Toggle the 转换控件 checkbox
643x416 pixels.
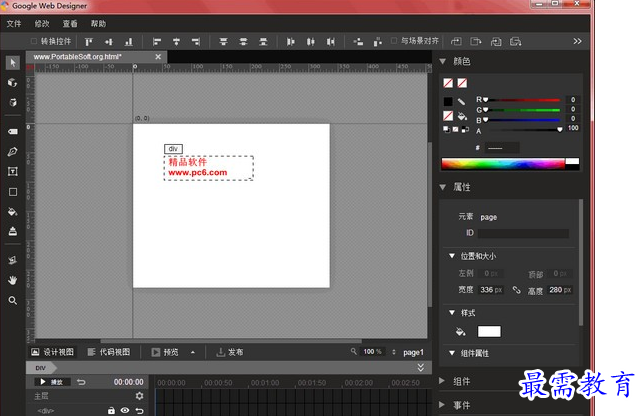tap(34, 41)
